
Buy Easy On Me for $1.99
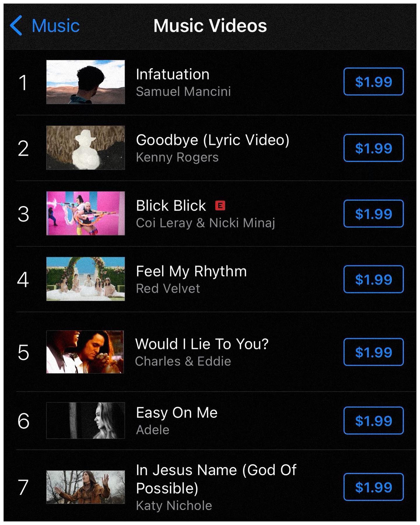click(x=373, y=420)
